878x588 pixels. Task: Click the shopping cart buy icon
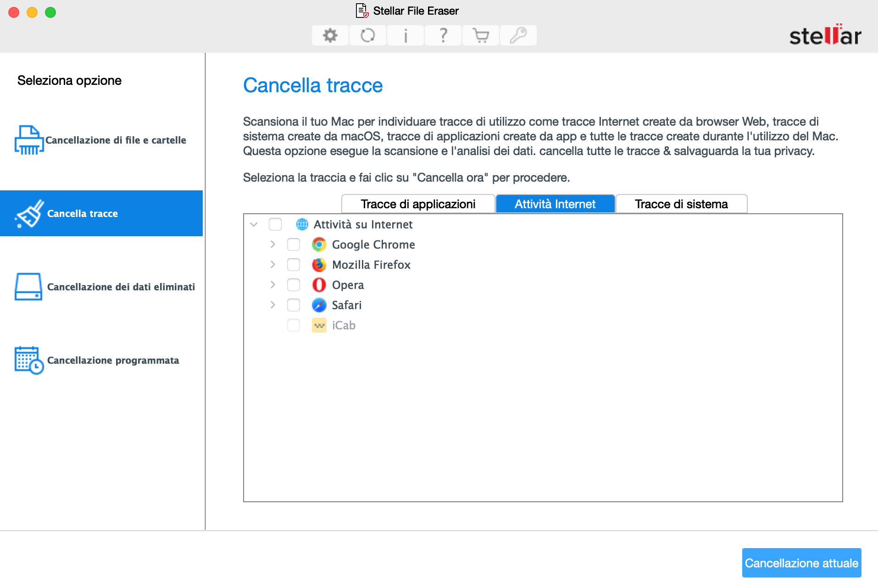(481, 35)
